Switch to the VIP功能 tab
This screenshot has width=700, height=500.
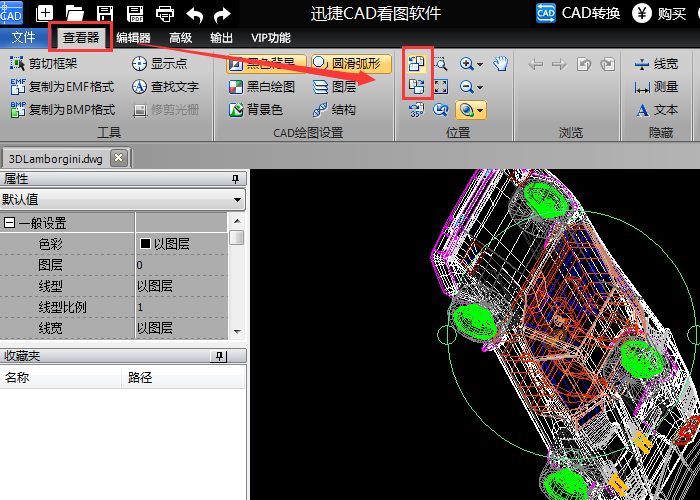(x=271, y=38)
